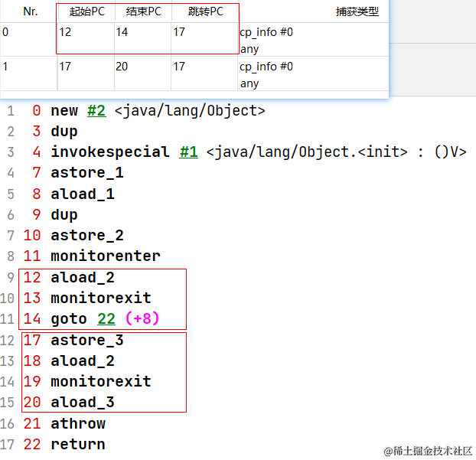Viewport: 476px width, 460px height.
Task: Click cp_info #0 in exception row 1
Action: [x=266, y=66]
